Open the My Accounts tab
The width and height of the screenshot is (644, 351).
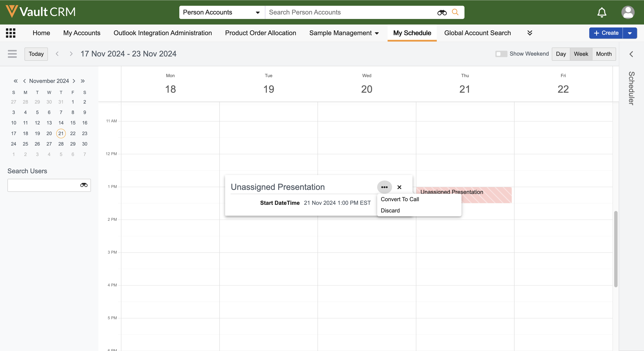click(x=82, y=33)
